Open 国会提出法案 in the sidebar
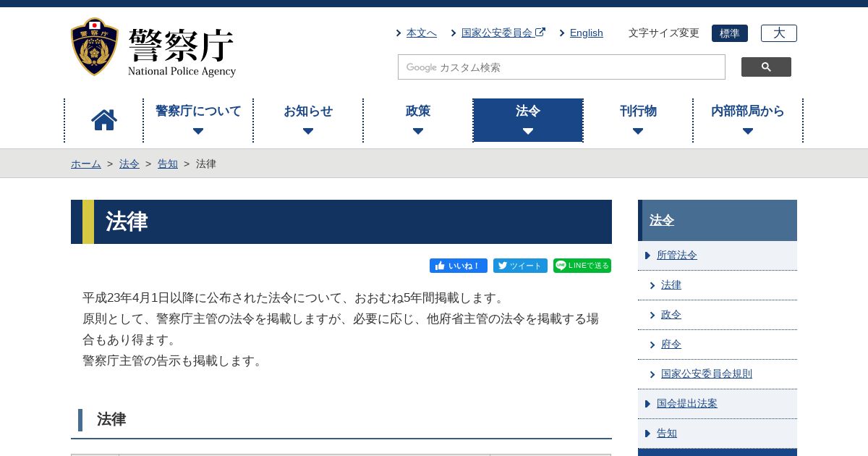The width and height of the screenshot is (868, 456). click(x=687, y=404)
